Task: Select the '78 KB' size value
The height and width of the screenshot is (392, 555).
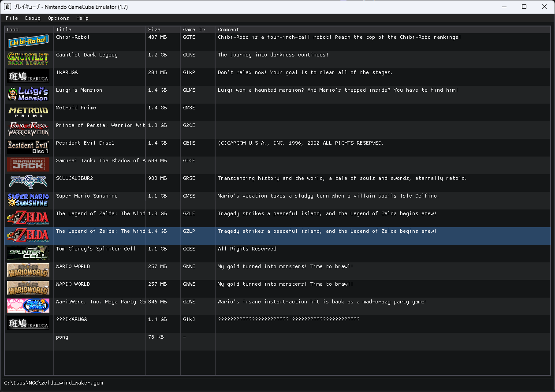Action: tap(156, 337)
